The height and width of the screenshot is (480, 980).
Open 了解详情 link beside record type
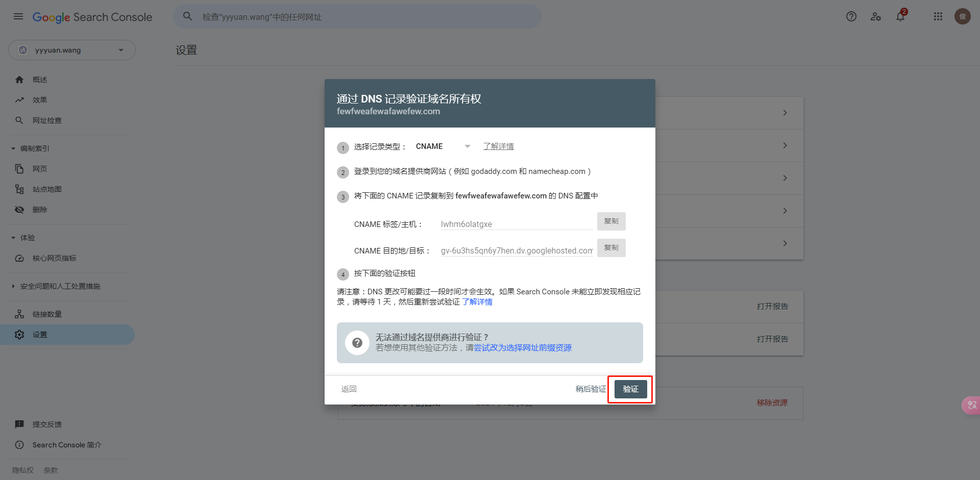click(499, 146)
